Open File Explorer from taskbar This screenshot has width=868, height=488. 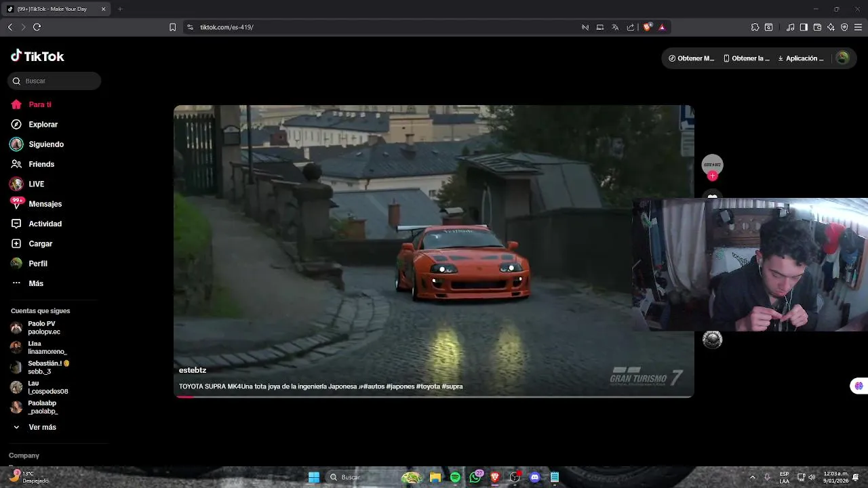point(435,477)
